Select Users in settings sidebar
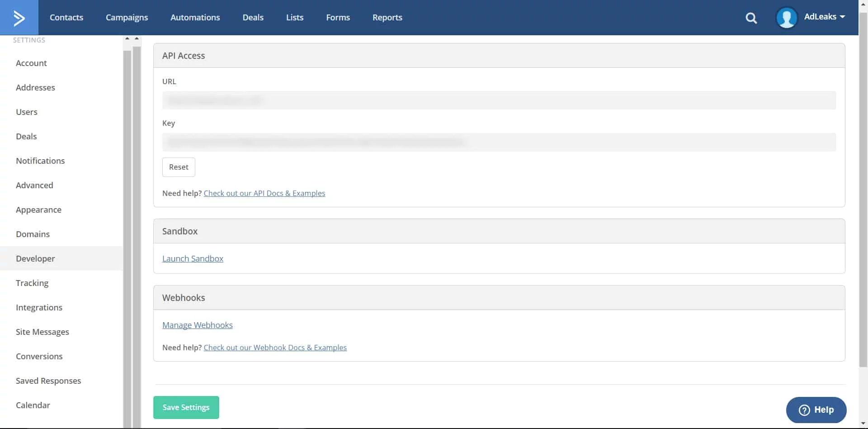Viewport: 868px width, 429px height. point(61,112)
